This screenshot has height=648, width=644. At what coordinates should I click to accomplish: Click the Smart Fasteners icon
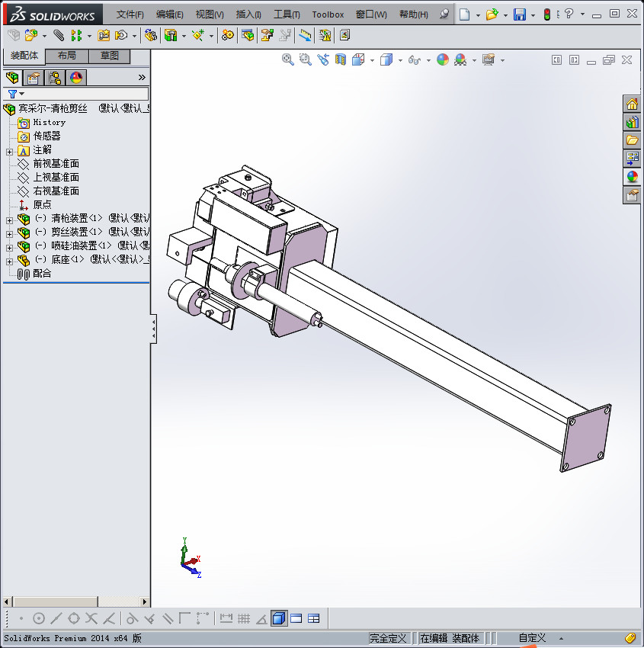(x=104, y=36)
